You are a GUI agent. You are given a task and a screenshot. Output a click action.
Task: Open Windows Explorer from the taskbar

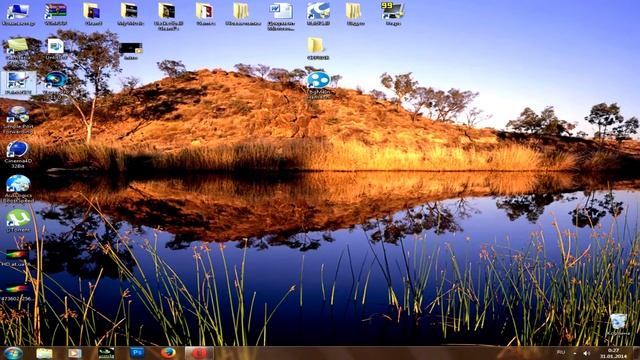(x=44, y=353)
